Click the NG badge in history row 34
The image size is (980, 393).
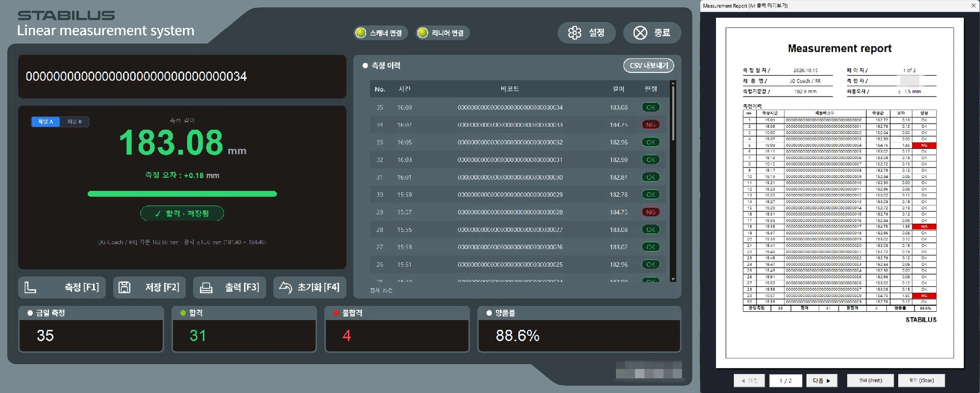[651, 125]
